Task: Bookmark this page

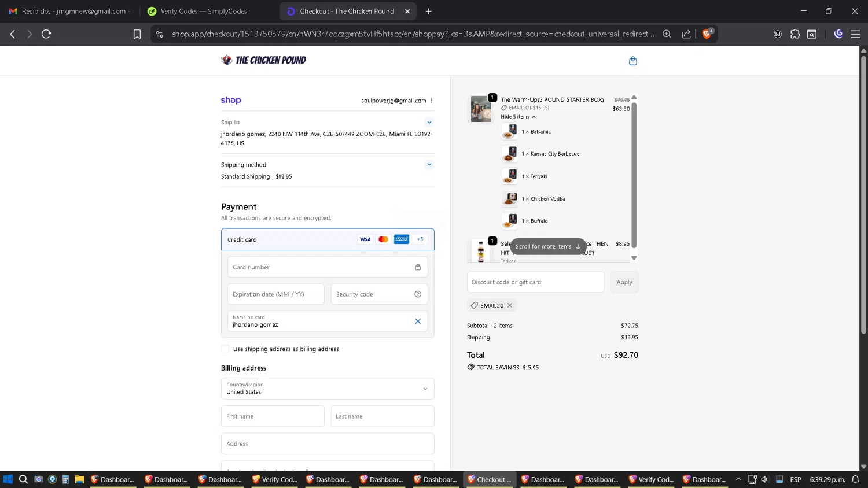Action: pos(137,34)
